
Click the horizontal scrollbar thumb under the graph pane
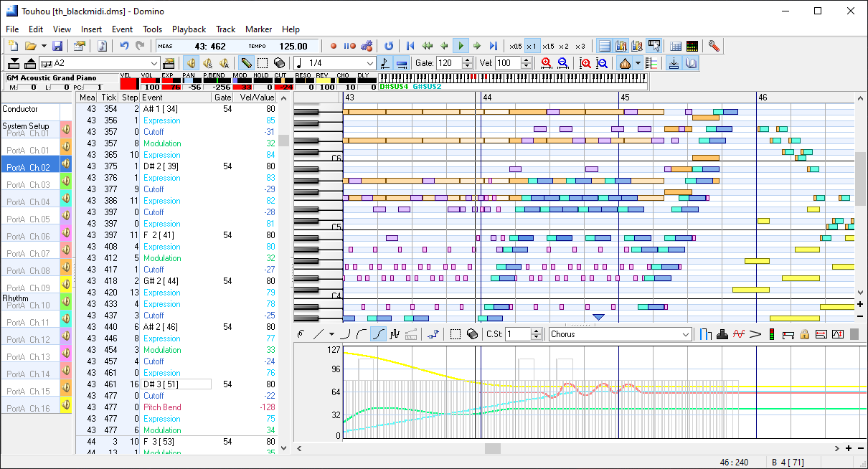[492, 448]
